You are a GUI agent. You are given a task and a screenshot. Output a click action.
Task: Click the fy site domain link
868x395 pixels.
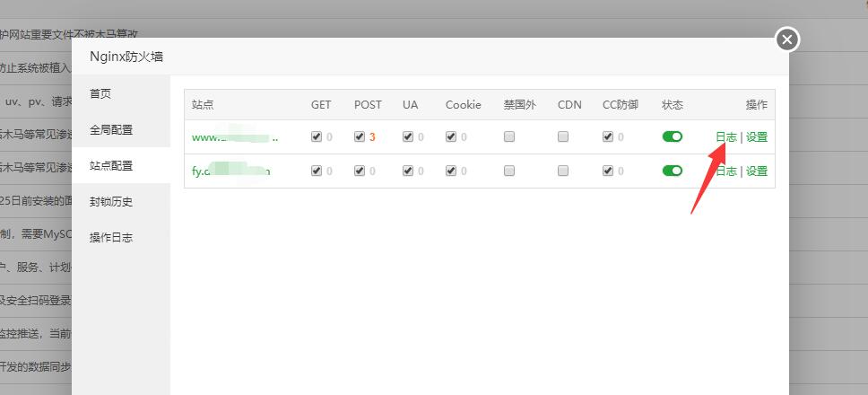230,171
